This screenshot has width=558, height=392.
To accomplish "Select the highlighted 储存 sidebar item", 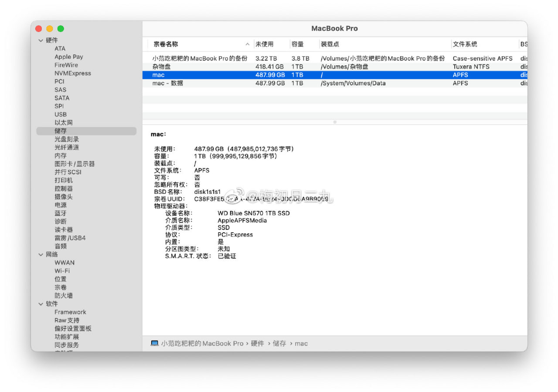I will tap(86, 131).
